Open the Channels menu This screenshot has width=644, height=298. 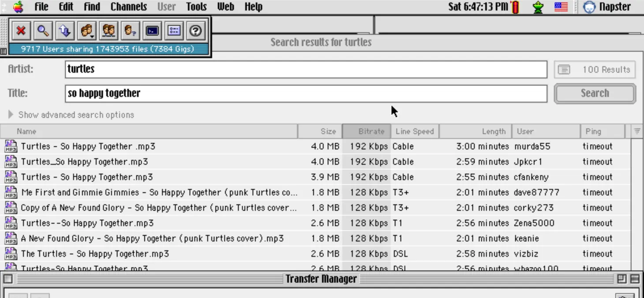(128, 7)
